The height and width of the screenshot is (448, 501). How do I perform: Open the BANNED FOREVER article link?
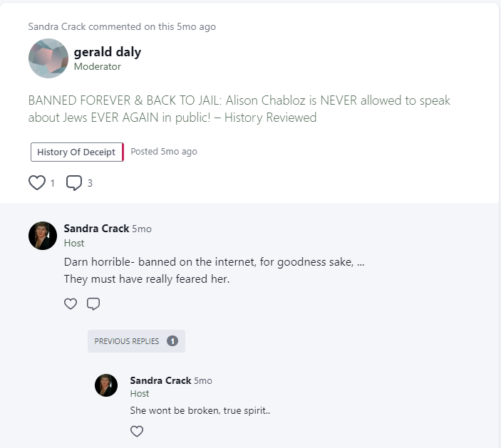[239, 109]
